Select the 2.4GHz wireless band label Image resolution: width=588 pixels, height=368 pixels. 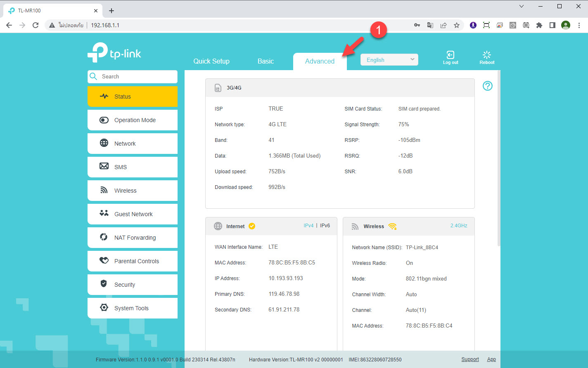[x=459, y=226]
